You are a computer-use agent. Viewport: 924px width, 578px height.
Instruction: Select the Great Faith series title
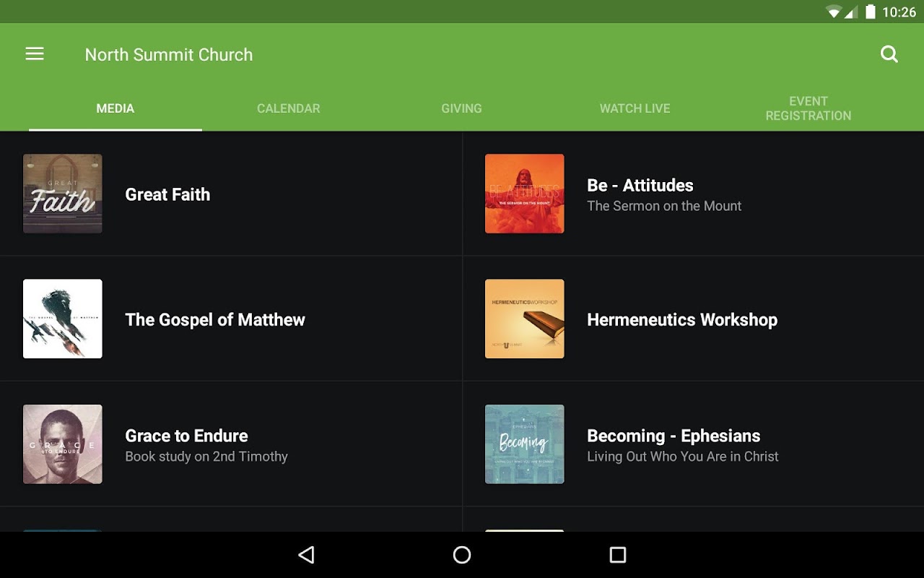[x=167, y=194]
